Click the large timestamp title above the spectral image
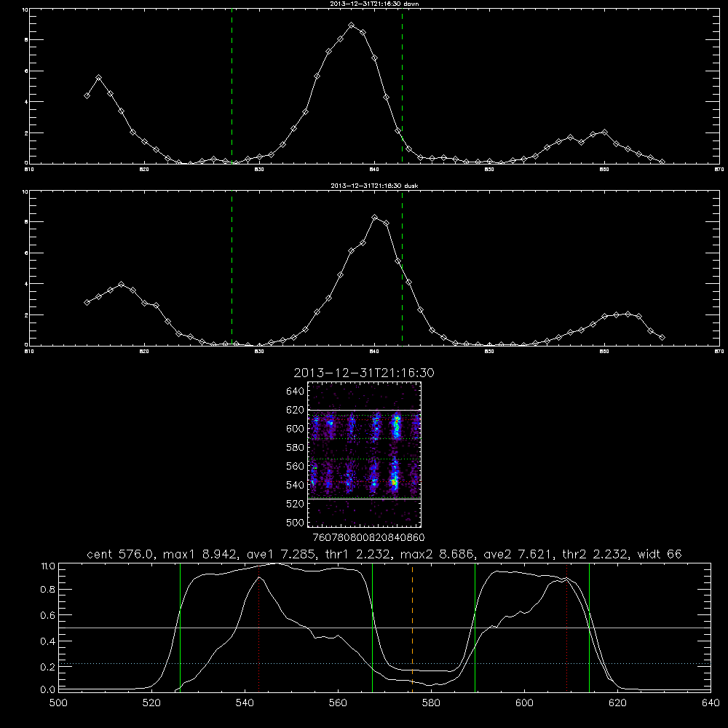 tap(364, 373)
